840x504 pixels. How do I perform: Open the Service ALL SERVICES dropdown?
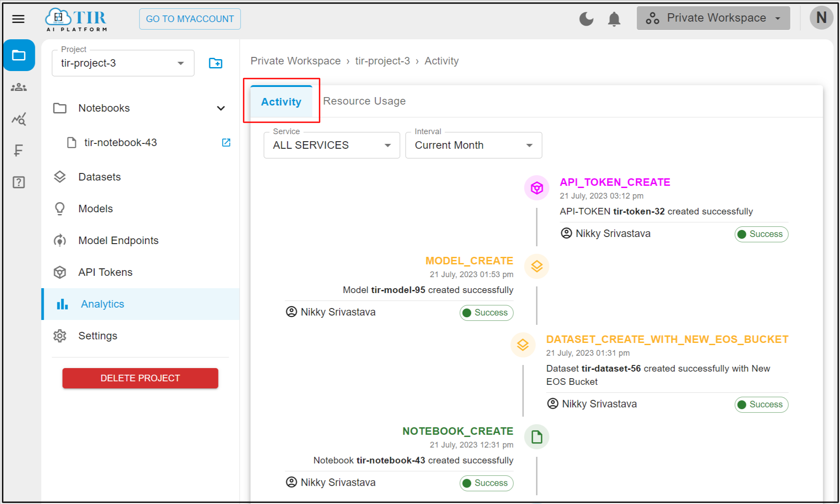(331, 145)
